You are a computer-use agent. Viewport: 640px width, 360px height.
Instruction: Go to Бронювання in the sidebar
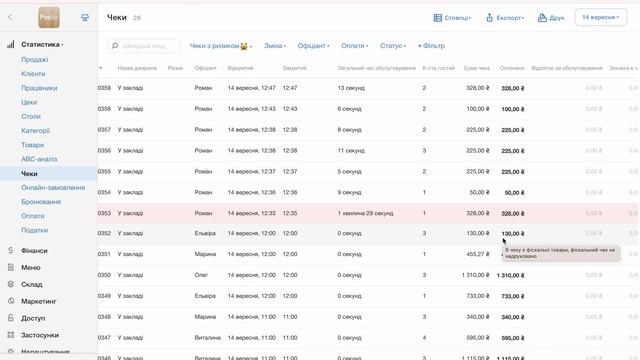point(41,202)
